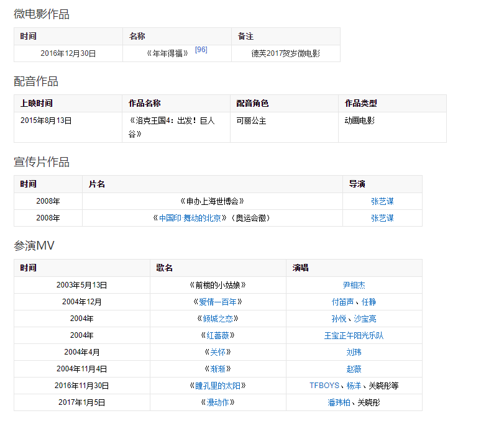Open the 关怀 song link

click(218, 352)
